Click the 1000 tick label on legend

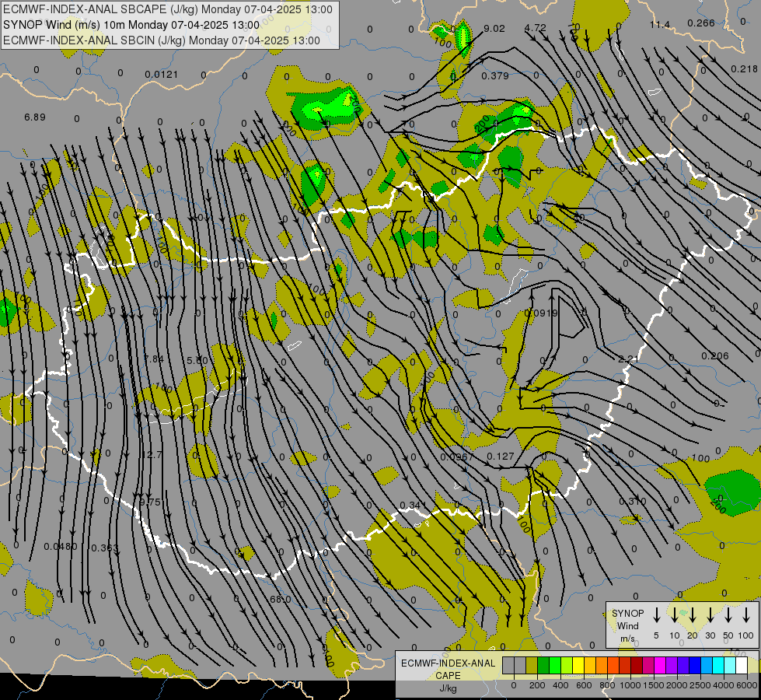[630, 685]
